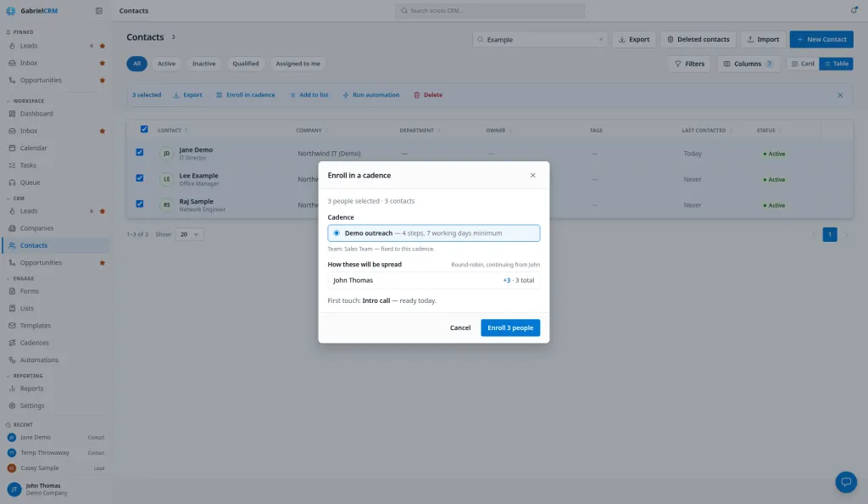Open the Filters panel

(x=689, y=64)
